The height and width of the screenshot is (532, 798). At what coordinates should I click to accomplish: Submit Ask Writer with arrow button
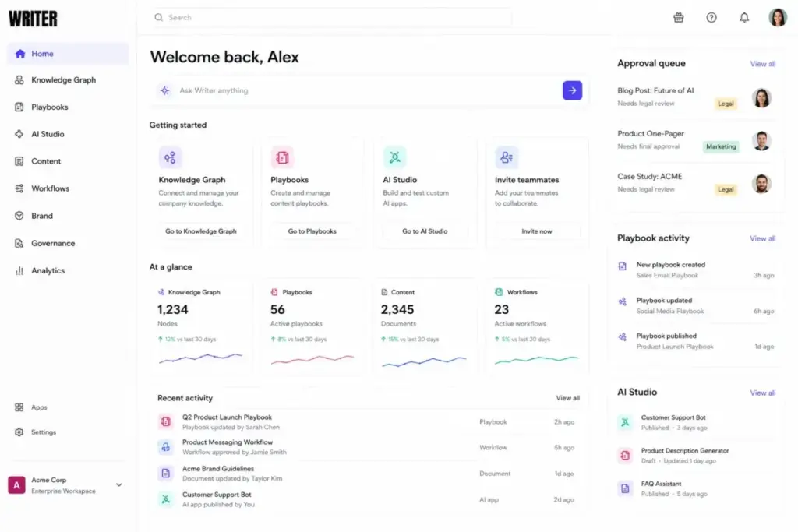click(572, 90)
